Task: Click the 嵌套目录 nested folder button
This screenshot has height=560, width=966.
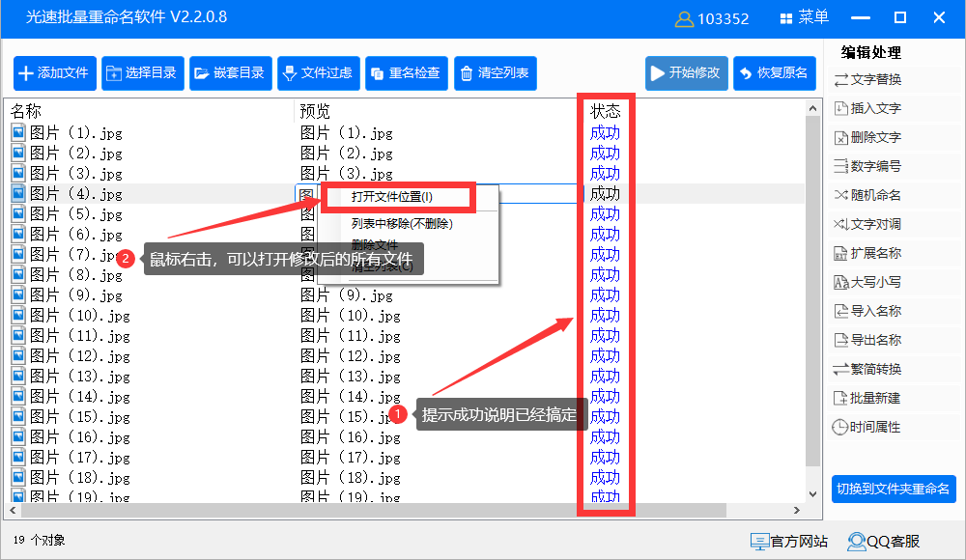Action: pyautogui.click(x=231, y=73)
